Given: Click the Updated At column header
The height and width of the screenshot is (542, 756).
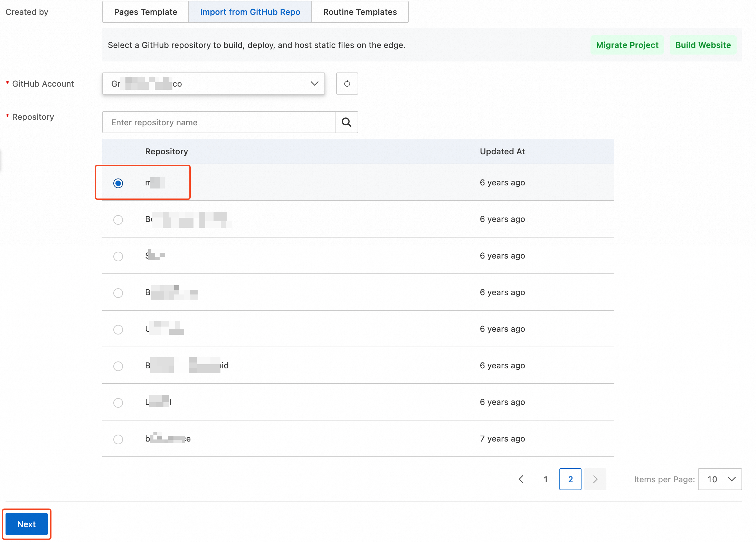Looking at the screenshot, I should click(502, 151).
